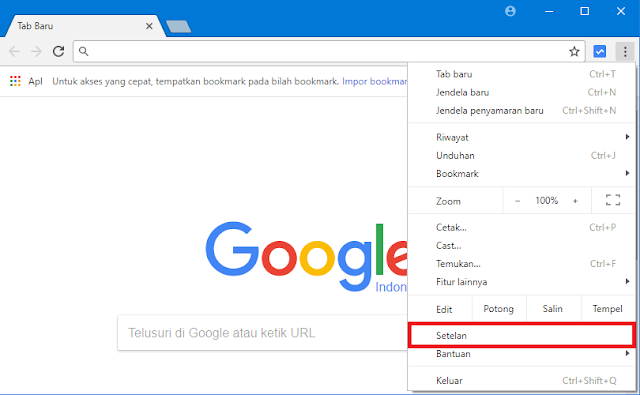Click the Tempel button
The height and width of the screenshot is (395, 640).
pos(608,309)
